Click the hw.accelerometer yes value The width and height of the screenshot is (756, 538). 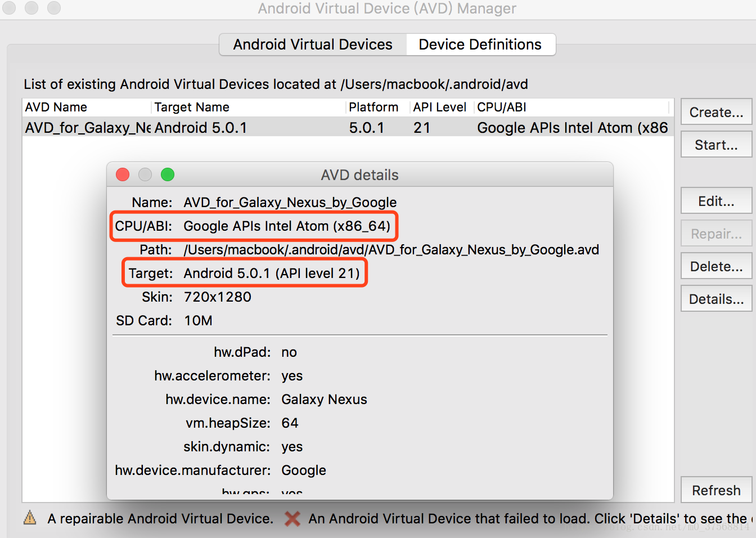(x=292, y=376)
